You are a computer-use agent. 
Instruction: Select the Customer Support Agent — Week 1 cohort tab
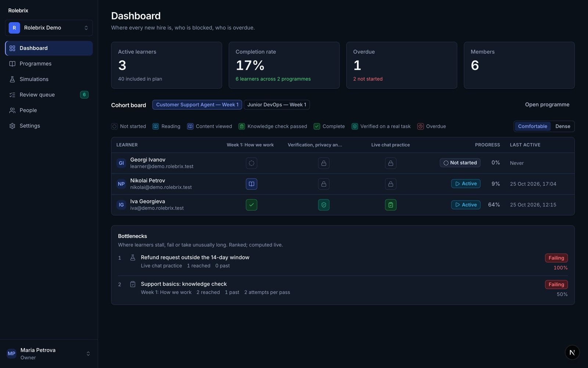point(197,105)
